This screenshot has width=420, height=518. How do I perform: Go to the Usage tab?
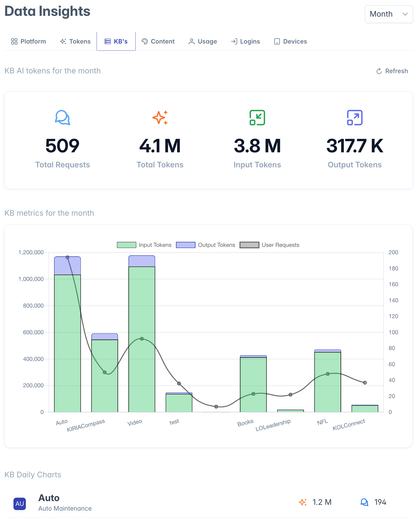(203, 41)
